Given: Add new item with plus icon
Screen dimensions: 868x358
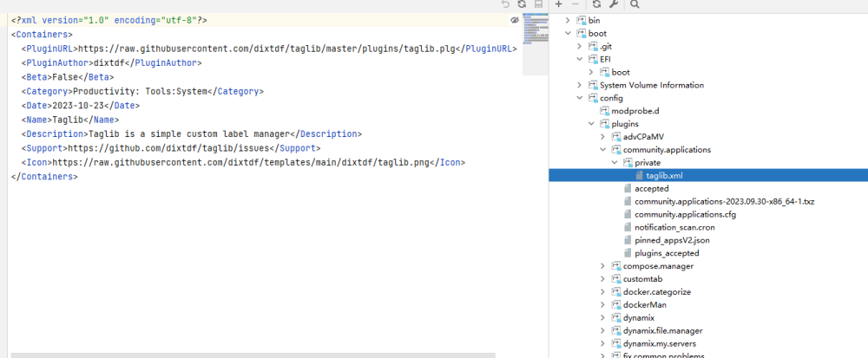Looking at the screenshot, I should 558,4.
